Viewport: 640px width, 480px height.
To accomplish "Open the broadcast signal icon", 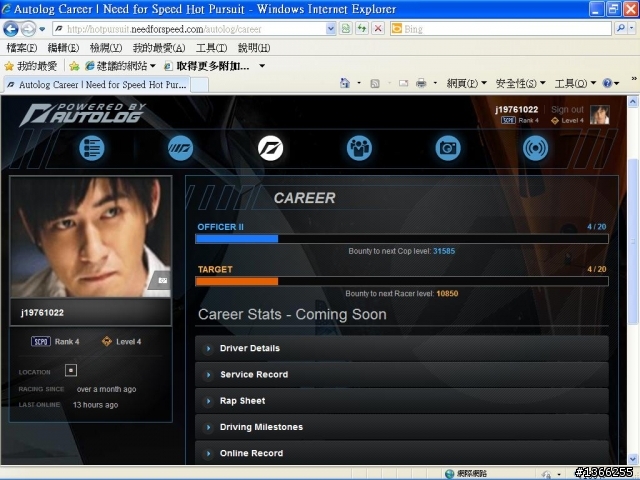I will tap(536, 148).
